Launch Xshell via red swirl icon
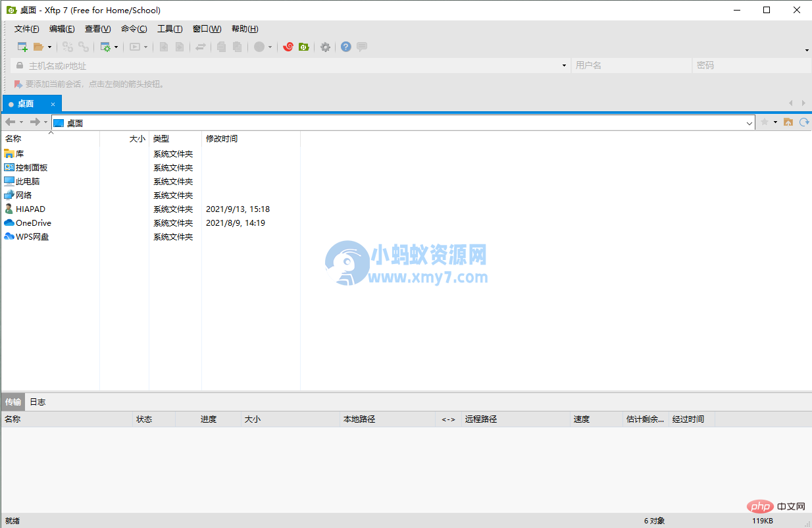Viewport: 812px width, 528px height. coord(288,47)
